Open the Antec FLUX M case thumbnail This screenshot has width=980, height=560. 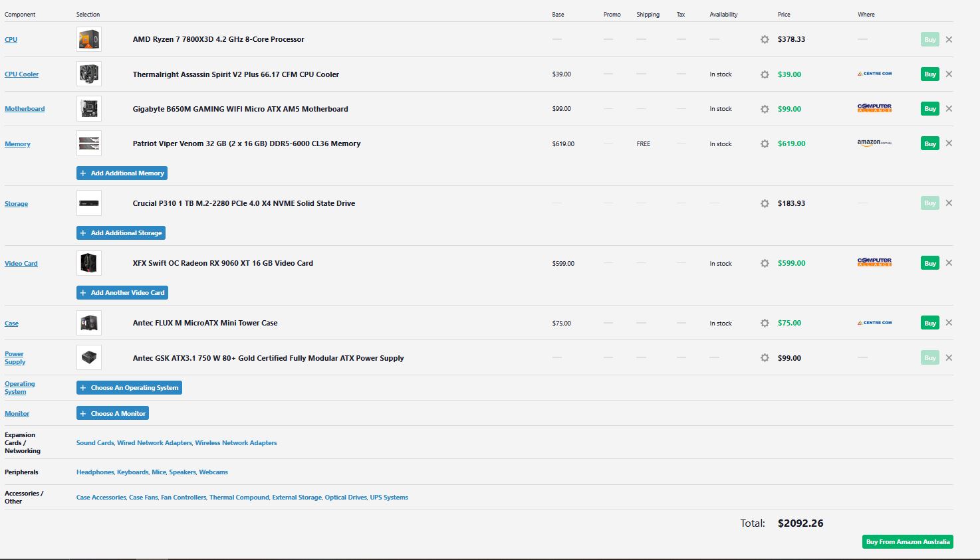[89, 323]
